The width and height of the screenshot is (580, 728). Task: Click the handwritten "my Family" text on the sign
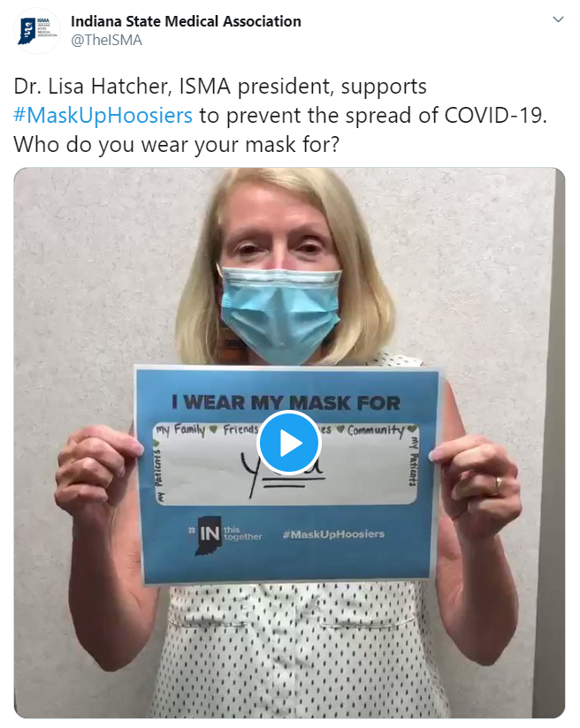pyautogui.click(x=180, y=430)
